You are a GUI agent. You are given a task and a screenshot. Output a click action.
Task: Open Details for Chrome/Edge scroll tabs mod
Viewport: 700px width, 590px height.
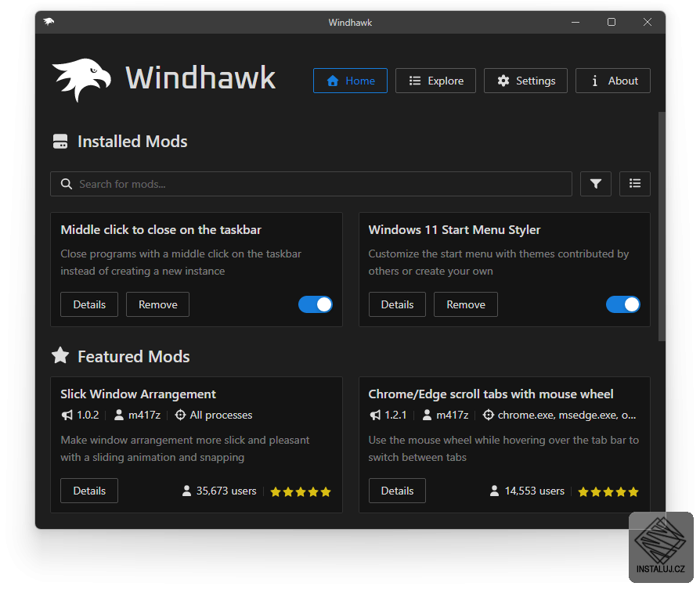click(x=397, y=491)
